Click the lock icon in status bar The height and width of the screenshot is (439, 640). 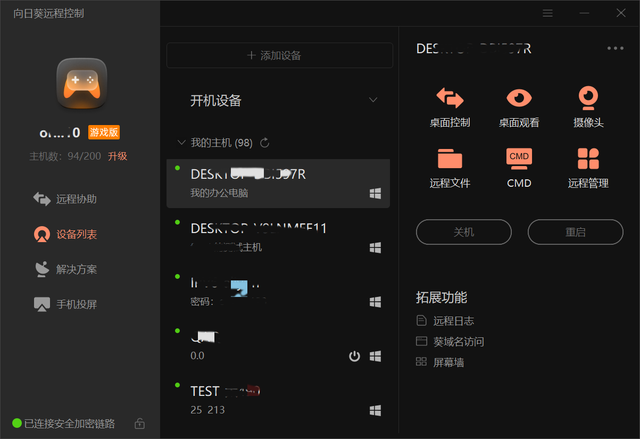click(x=140, y=423)
